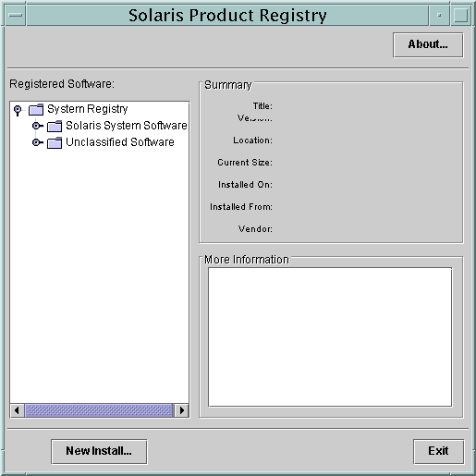Click the New Install button
This screenshot has height=476, width=476.
point(99,451)
